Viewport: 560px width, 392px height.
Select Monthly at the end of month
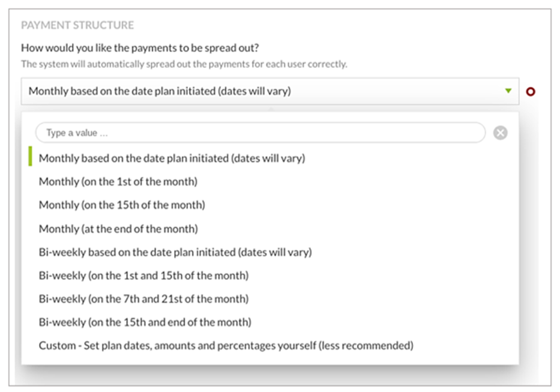coord(118,229)
